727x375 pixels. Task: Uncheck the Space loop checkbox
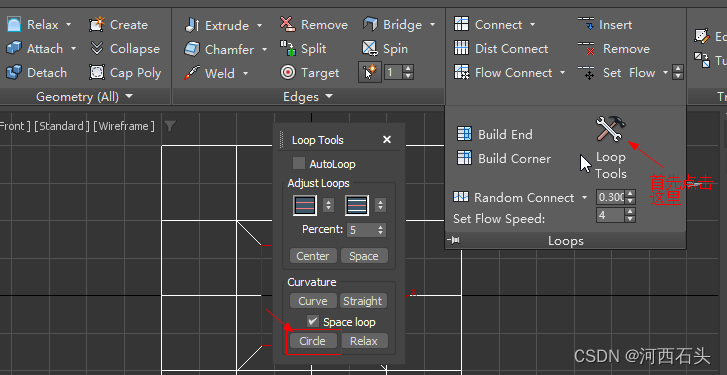pyautogui.click(x=313, y=321)
